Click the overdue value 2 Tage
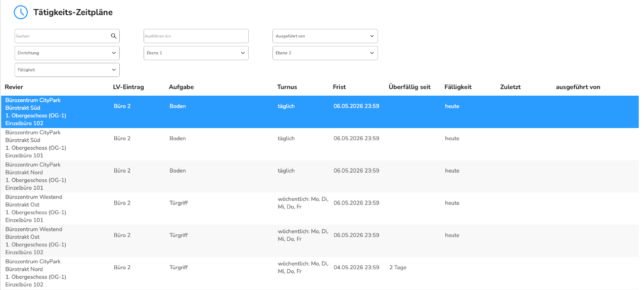Screen dimensions: 644x290 [398, 267]
